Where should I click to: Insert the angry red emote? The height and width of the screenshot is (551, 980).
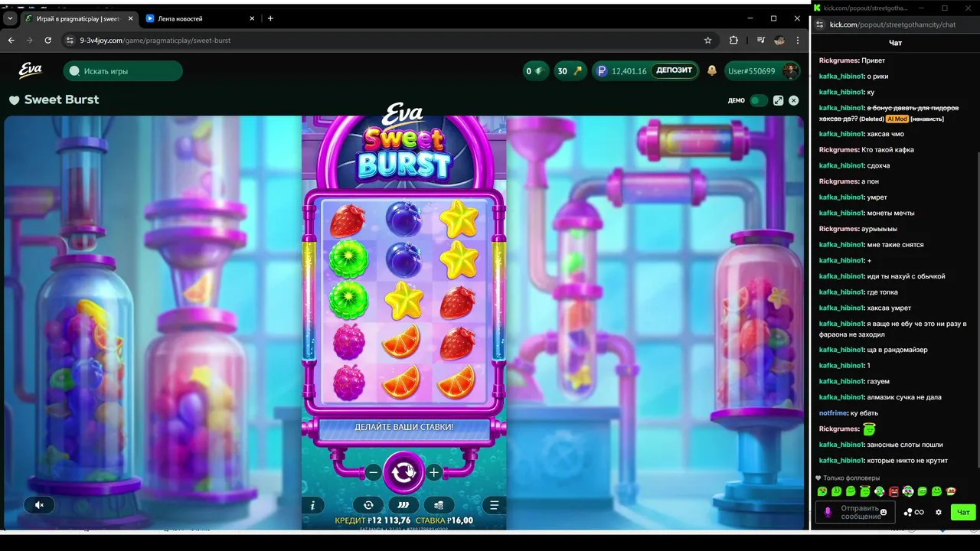893,491
